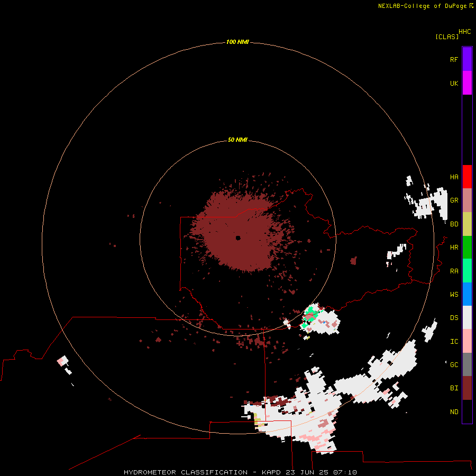Select the GR salmon legend swatch
The width and height of the screenshot is (476, 476).
(x=467, y=200)
